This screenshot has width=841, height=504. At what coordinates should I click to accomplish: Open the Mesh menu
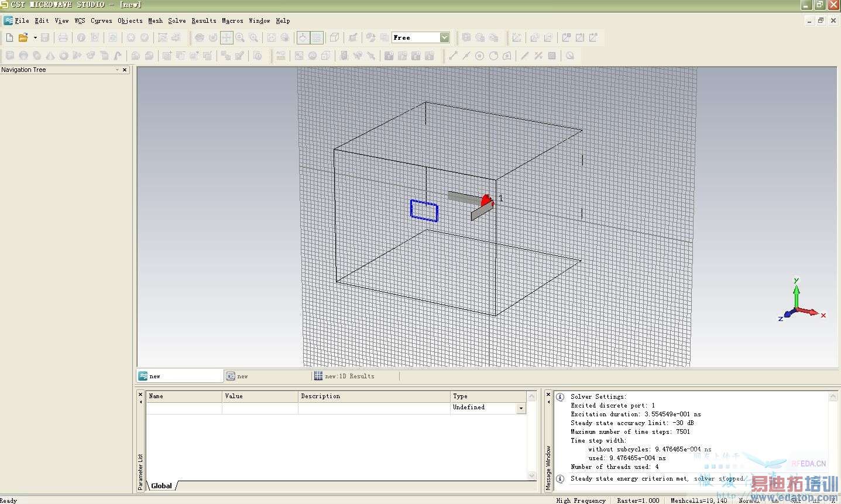[155, 20]
